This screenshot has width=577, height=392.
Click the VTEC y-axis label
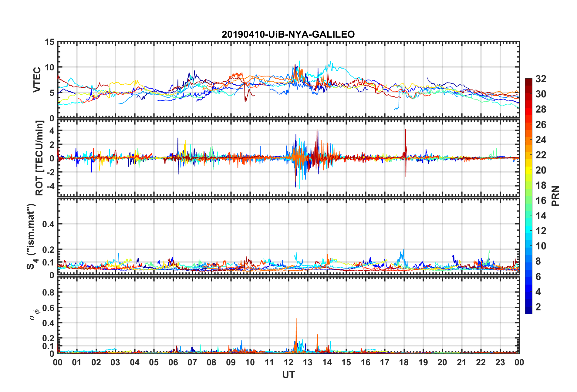tap(37, 80)
